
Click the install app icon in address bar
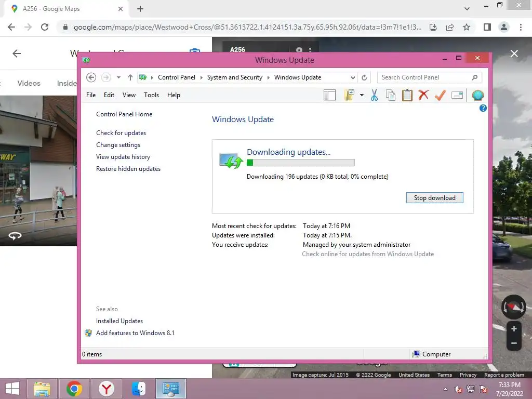tap(433, 27)
